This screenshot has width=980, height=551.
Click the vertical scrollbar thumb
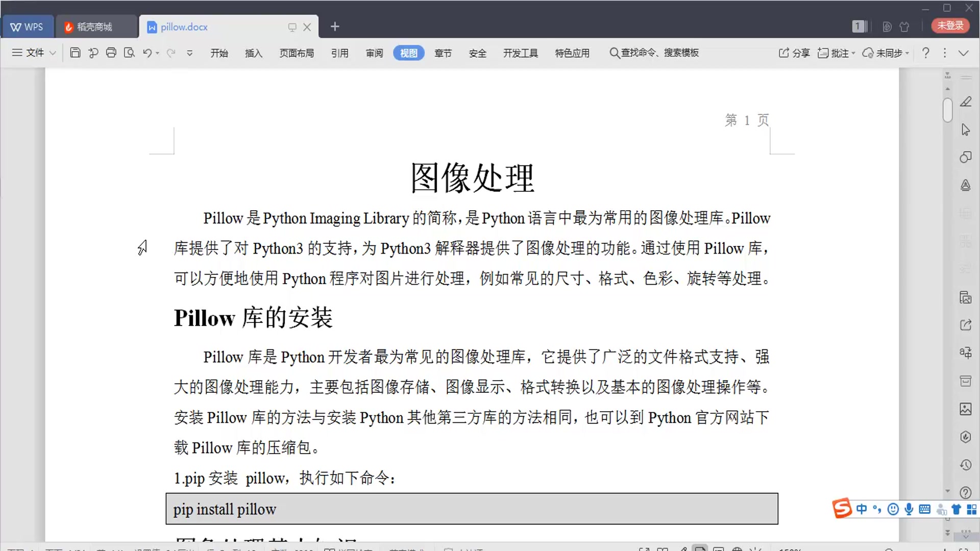948,110
